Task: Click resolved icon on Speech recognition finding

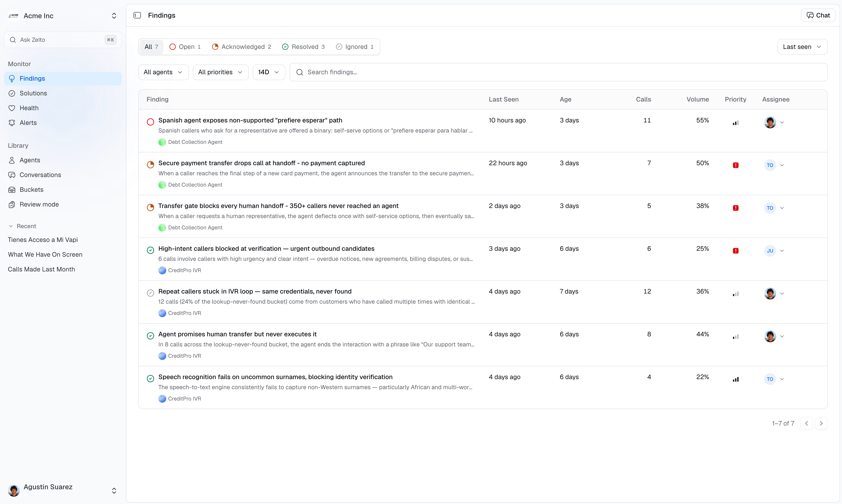Action: pyautogui.click(x=150, y=379)
